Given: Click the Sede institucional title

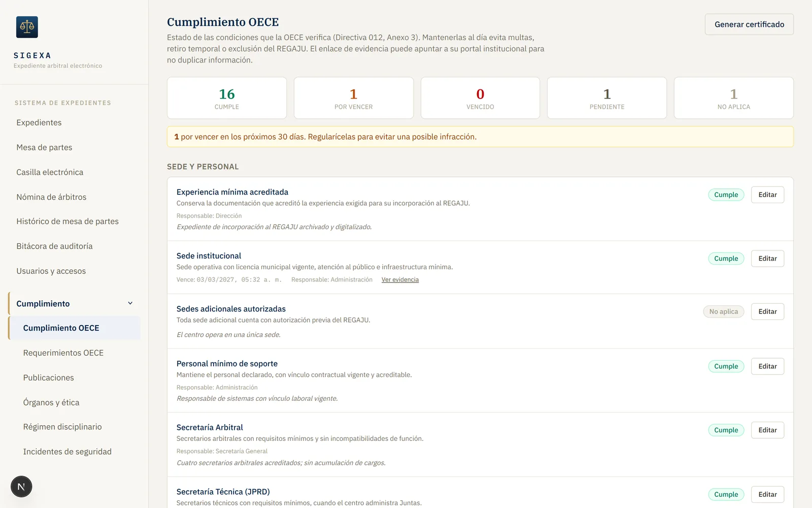Looking at the screenshot, I should (209, 256).
